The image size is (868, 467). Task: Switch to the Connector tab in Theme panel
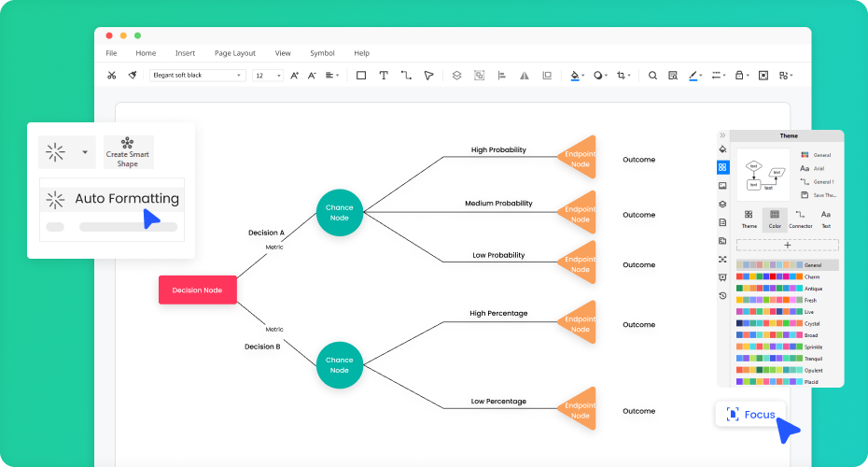800,219
